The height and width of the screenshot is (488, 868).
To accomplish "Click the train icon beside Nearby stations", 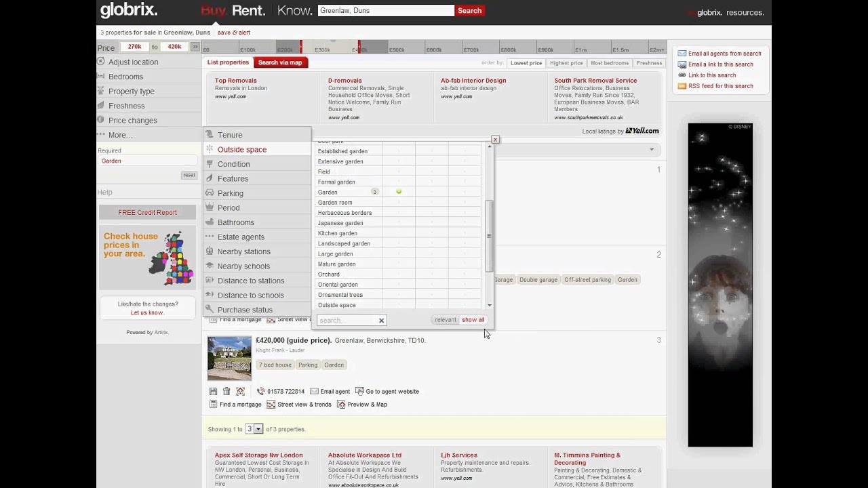I will tap(210, 251).
